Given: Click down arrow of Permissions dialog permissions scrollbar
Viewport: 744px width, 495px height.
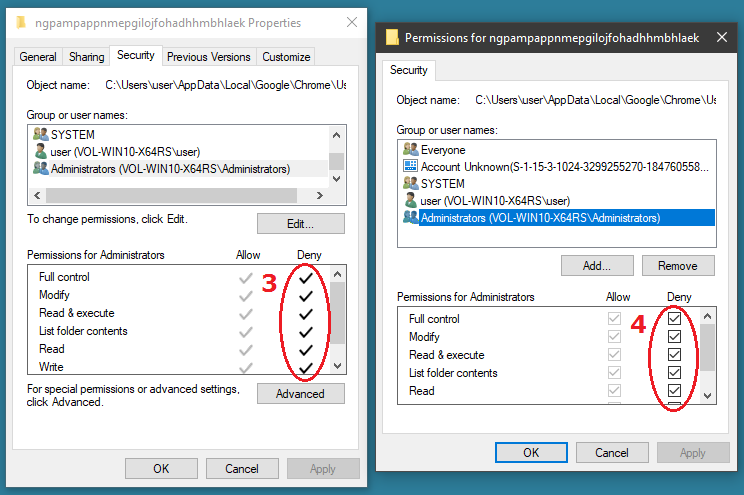Looking at the screenshot, I should point(707,395).
